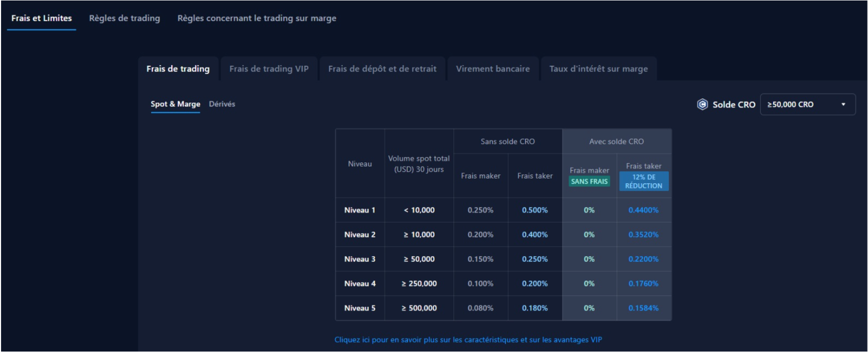868x353 pixels.
Task: Show Taux d'intérêt sur marge tab
Action: pyautogui.click(x=598, y=69)
